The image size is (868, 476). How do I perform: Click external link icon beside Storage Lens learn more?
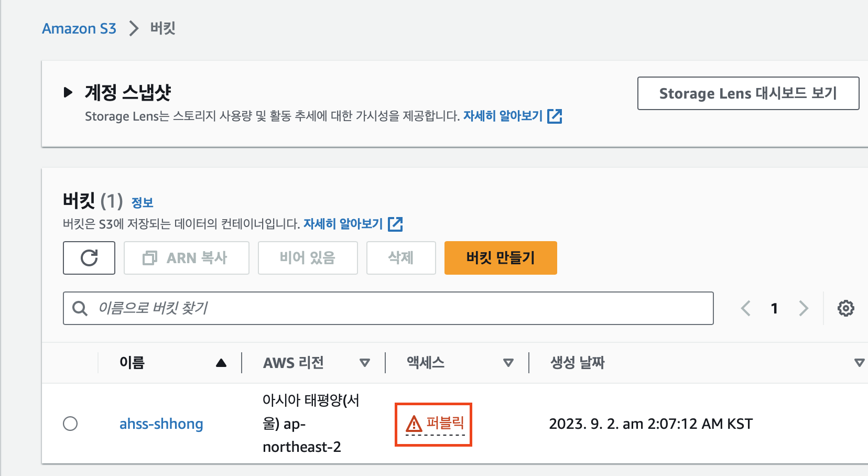coord(555,116)
